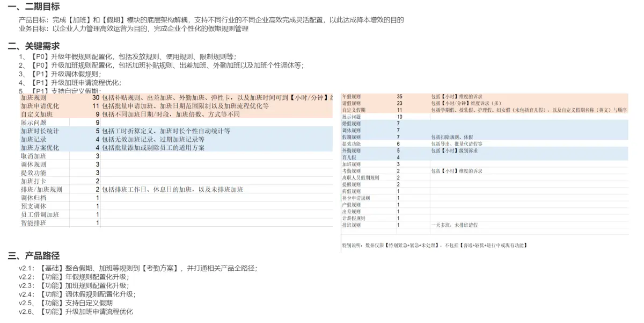
Task: Click the count 30 in the overtime table
Action: point(96,98)
